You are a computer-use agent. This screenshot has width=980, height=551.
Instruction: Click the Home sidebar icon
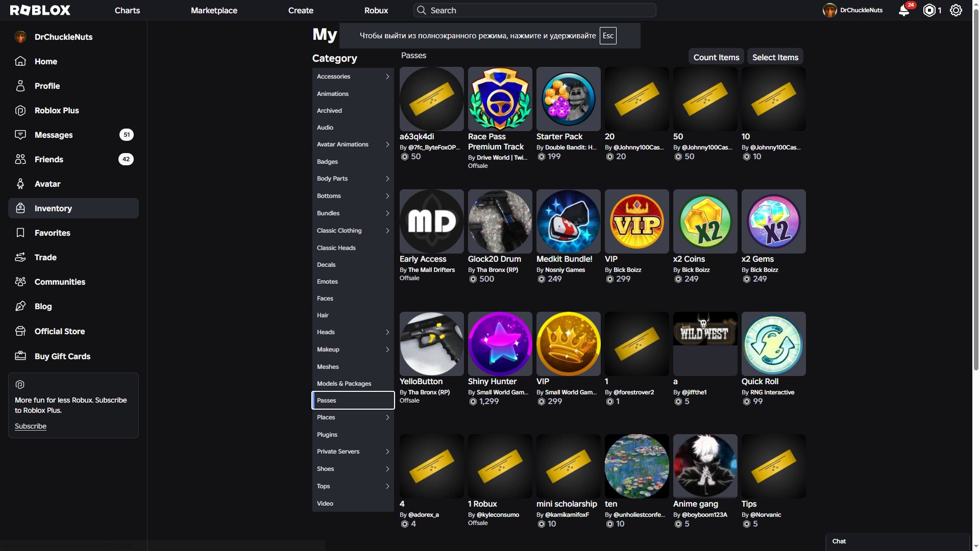click(20, 61)
